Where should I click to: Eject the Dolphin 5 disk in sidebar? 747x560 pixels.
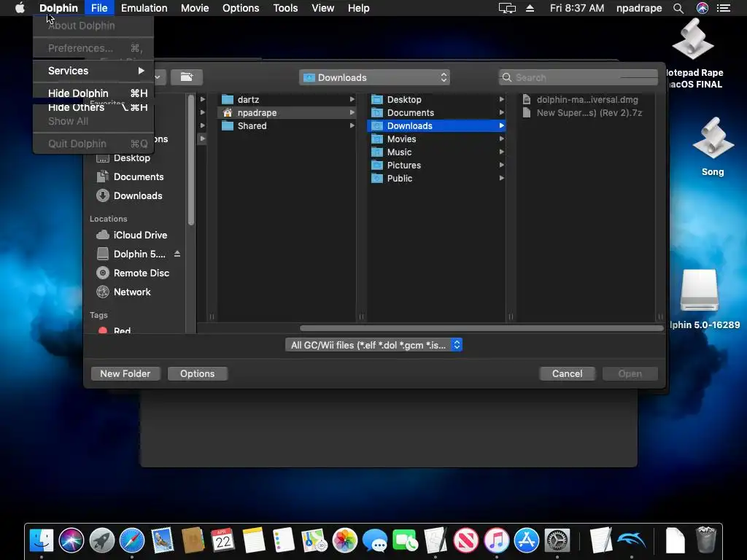(x=177, y=254)
